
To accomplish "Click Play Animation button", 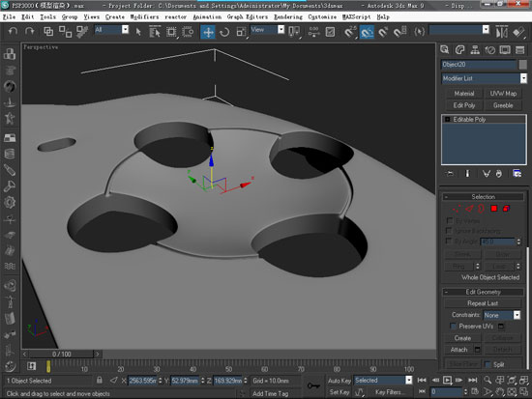I will click(447, 380).
